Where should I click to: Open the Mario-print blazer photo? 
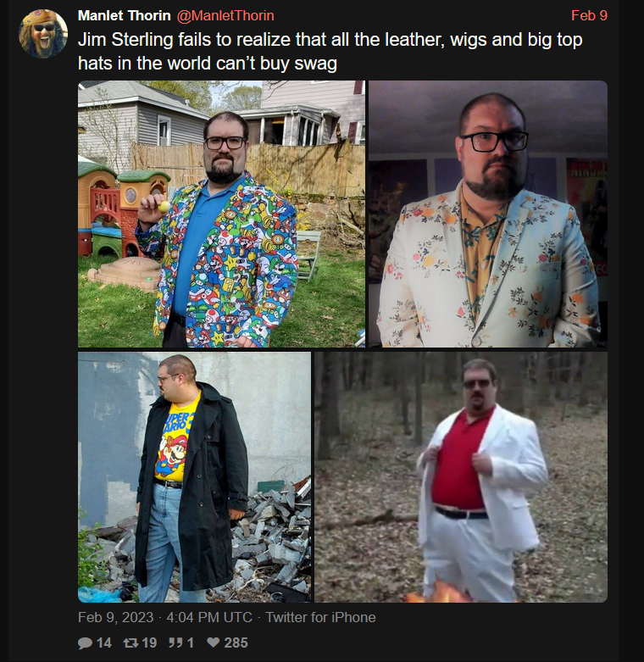(x=221, y=214)
